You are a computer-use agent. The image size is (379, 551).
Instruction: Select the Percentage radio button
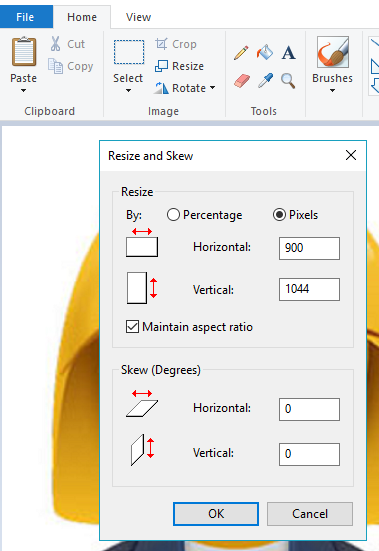pos(173,215)
